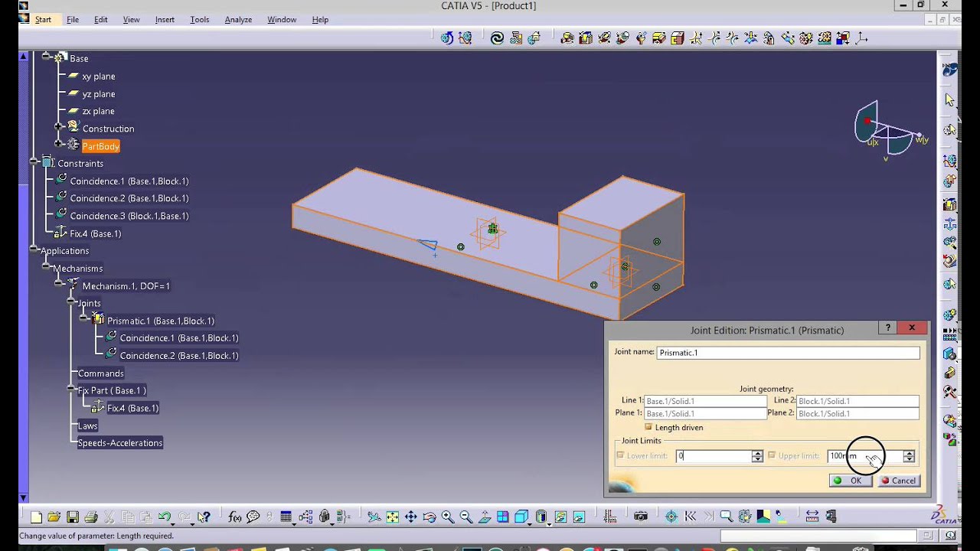The width and height of the screenshot is (980, 551).
Task: Select the Pan view tool
Action: click(x=410, y=517)
